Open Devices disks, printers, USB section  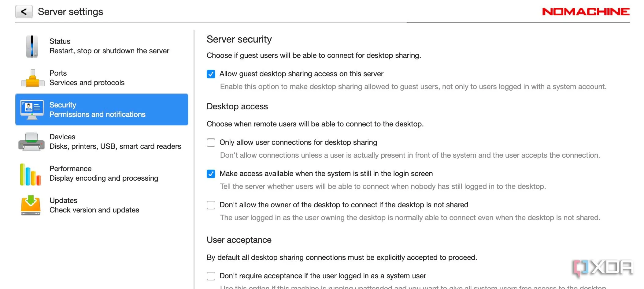[102, 142]
